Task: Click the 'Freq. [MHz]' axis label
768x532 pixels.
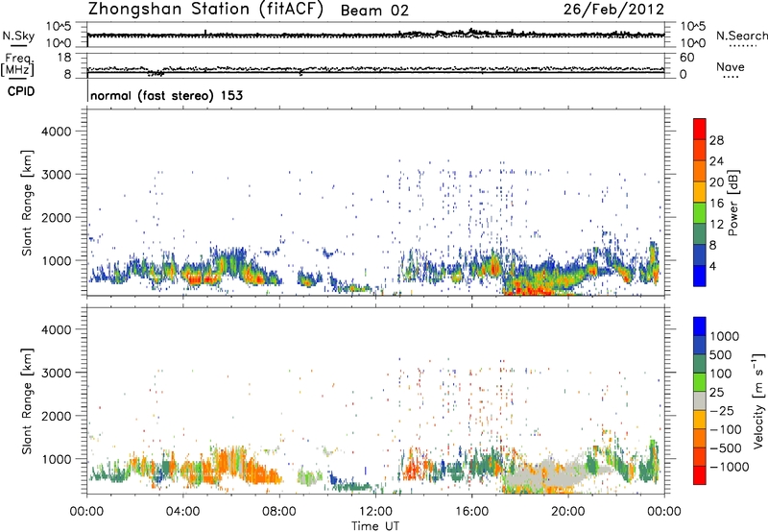Action: point(18,64)
